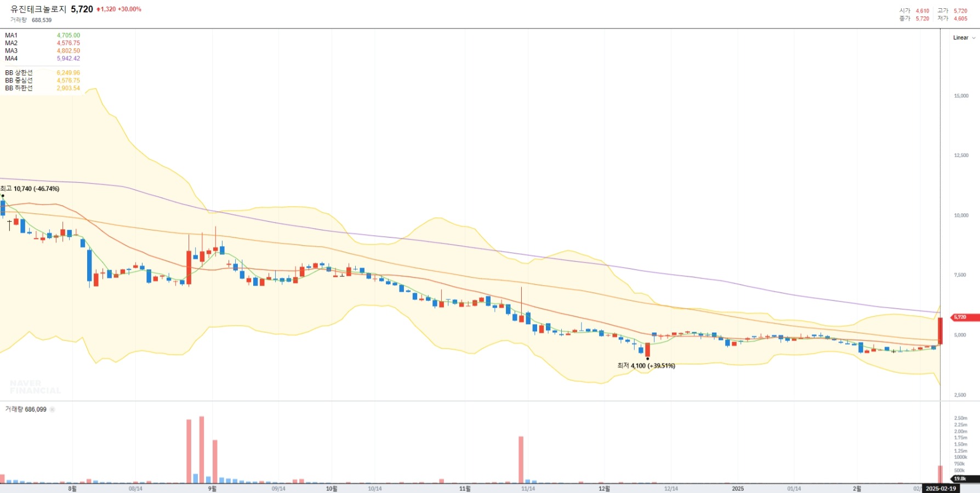Click the 최저 4,100 (+39.51%) marker
The image size is (980, 493).
click(x=646, y=366)
